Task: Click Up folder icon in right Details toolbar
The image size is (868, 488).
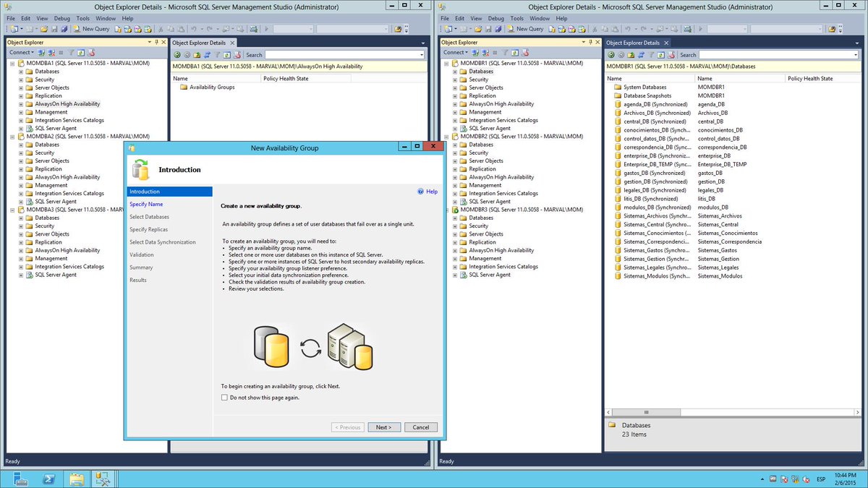Action: (x=631, y=54)
